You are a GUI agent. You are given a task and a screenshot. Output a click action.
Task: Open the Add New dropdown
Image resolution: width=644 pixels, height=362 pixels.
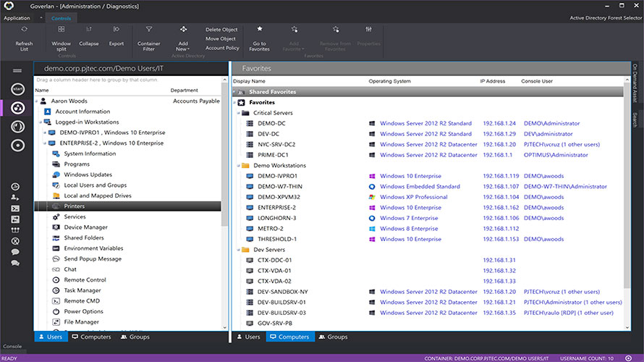pos(183,46)
